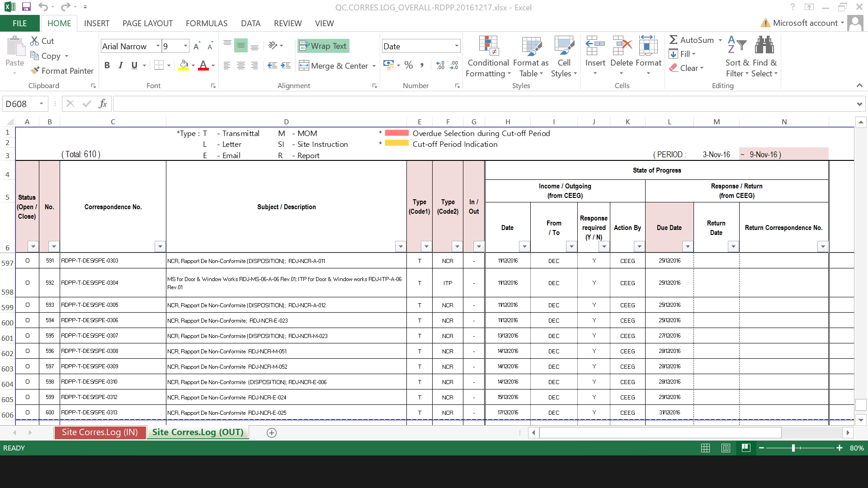Open the Correspondence No. column filter
Viewport: 868px width, 488px height.
pos(160,246)
